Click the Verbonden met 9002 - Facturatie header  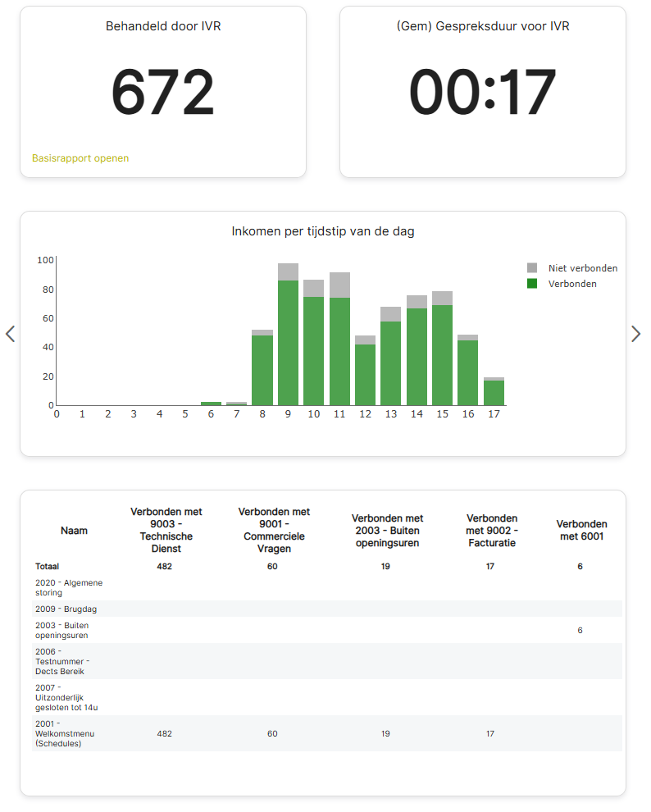491,531
